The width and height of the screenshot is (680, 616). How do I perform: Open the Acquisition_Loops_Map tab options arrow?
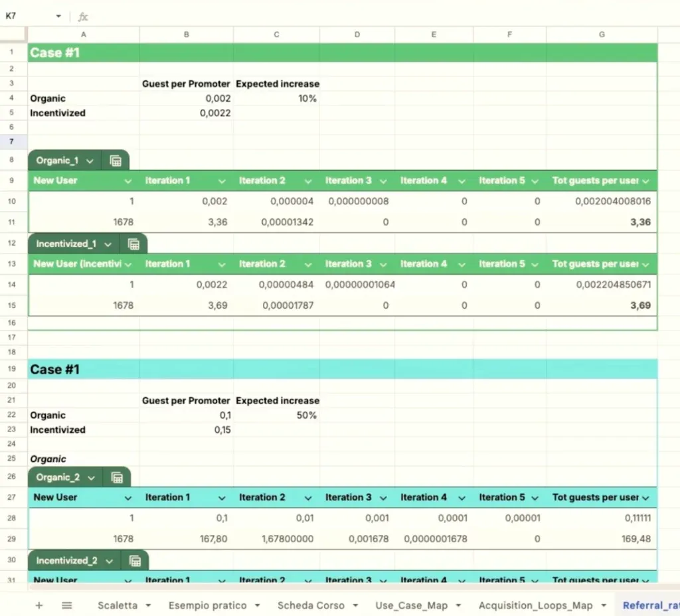coord(604,605)
